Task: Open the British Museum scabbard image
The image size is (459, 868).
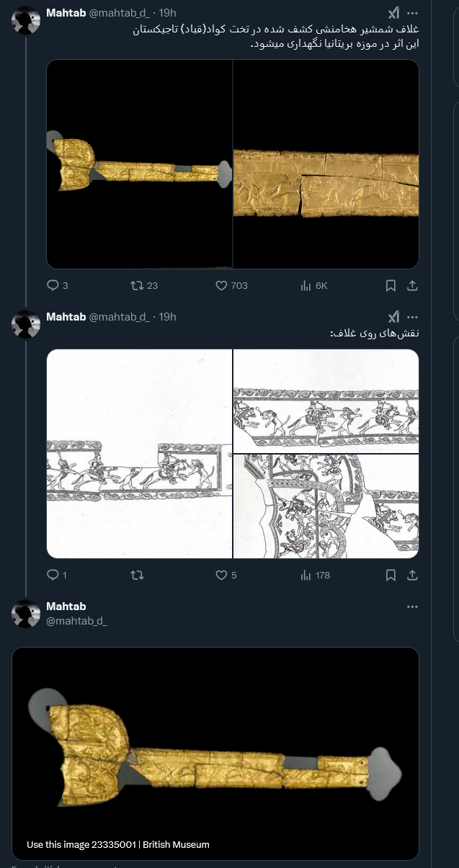Action: 215,753
